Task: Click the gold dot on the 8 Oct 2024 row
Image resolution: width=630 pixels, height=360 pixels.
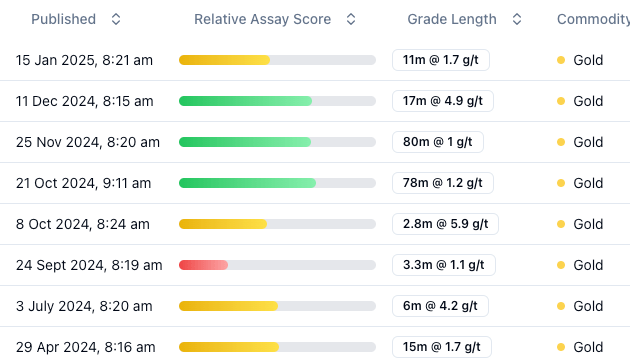Action: click(561, 224)
